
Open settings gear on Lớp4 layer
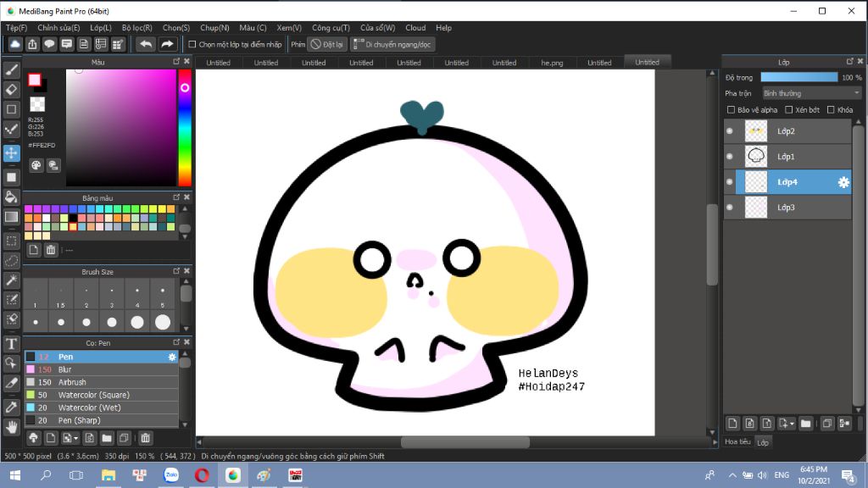tap(843, 182)
